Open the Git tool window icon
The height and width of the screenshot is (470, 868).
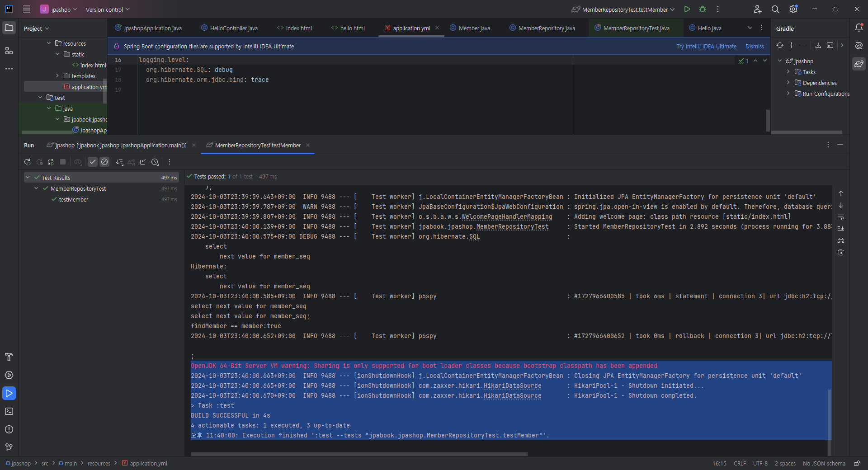click(9, 447)
